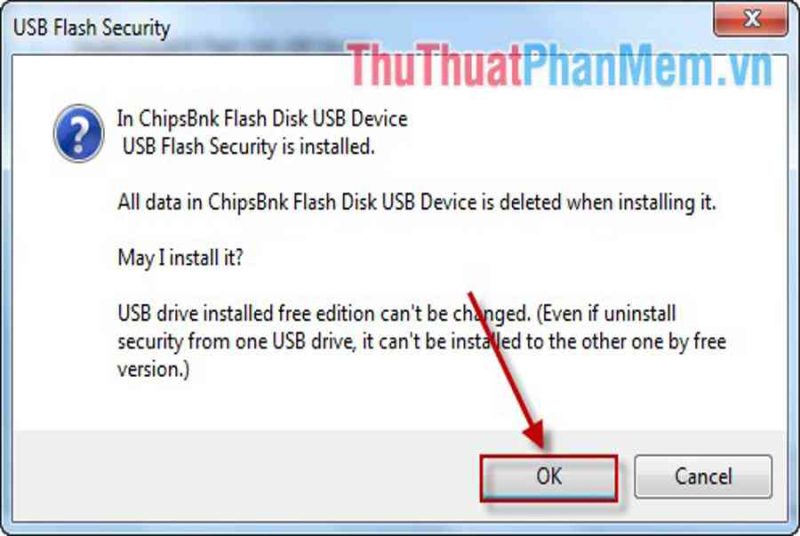The height and width of the screenshot is (536, 800).
Task: Close the USB Flash Security dialog
Action: [751, 20]
